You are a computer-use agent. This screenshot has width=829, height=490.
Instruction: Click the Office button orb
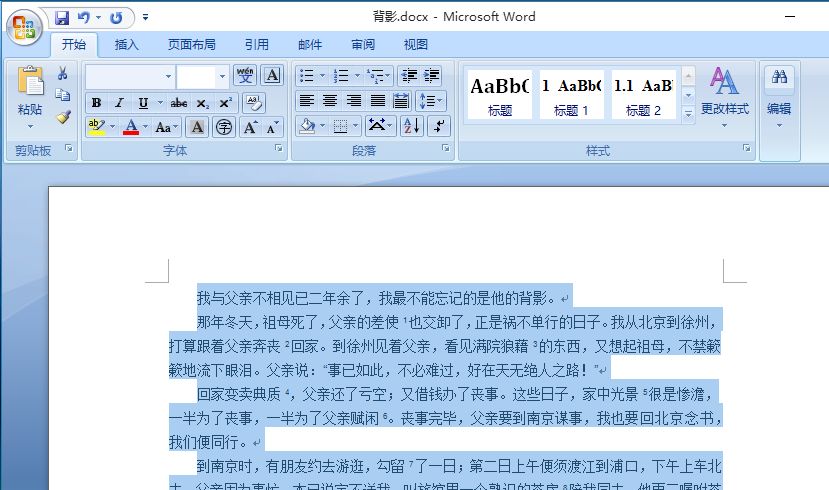[x=24, y=27]
